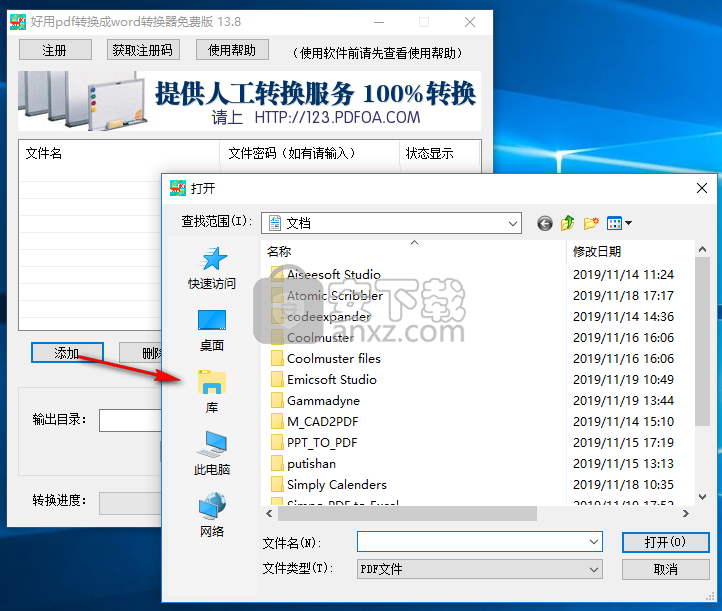Select the M_CAD2PDF folder name
Image resolution: width=722 pixels, height=611 pixels.
coord(322,422)
